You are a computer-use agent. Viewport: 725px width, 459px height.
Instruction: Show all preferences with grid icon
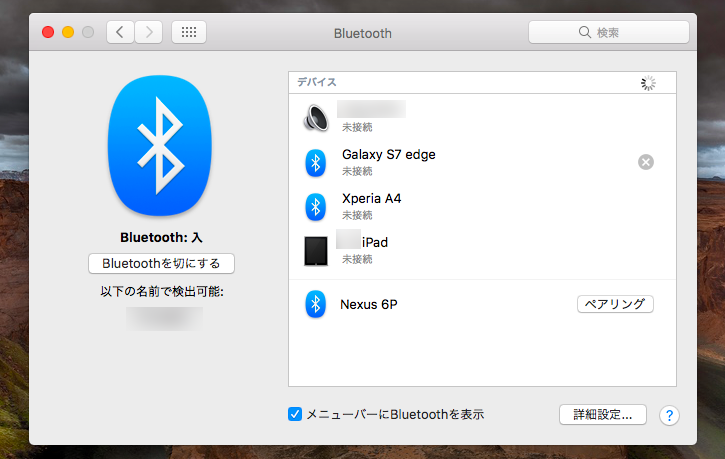(x=189, y=32)
